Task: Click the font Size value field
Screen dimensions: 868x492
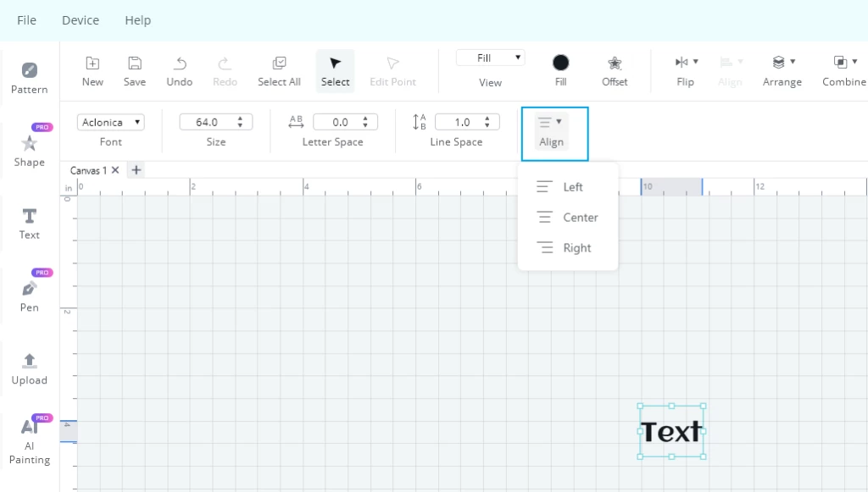Action: point(207,122)
